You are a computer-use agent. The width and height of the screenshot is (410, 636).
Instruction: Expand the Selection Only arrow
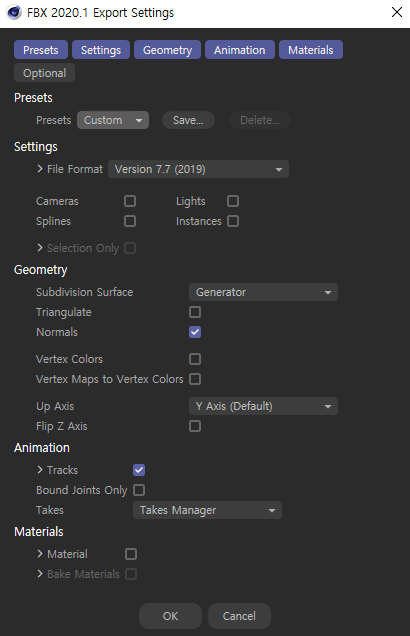point(40,247)
